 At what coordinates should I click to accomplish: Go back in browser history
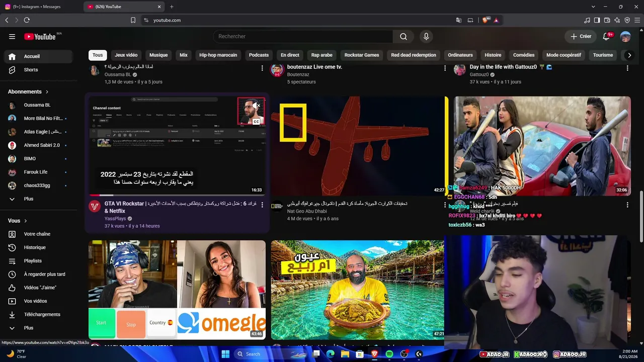[x=7, y=20]
